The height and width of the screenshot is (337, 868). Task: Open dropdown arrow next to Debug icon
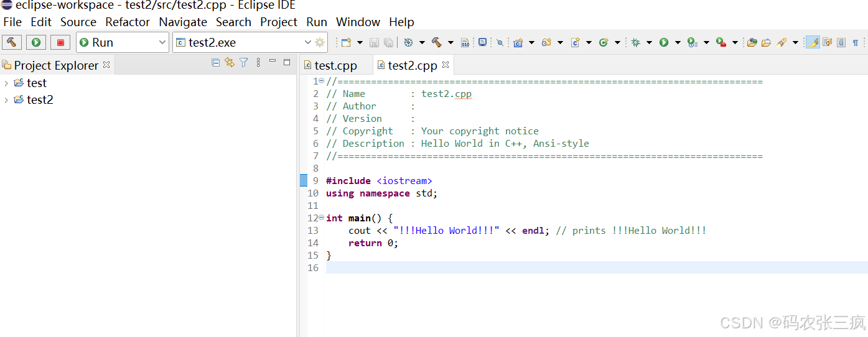point(649,42)
